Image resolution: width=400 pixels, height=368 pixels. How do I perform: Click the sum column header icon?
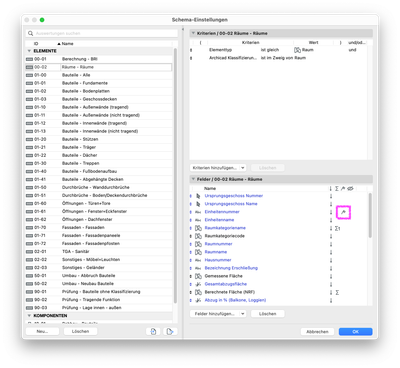point(337,189)
